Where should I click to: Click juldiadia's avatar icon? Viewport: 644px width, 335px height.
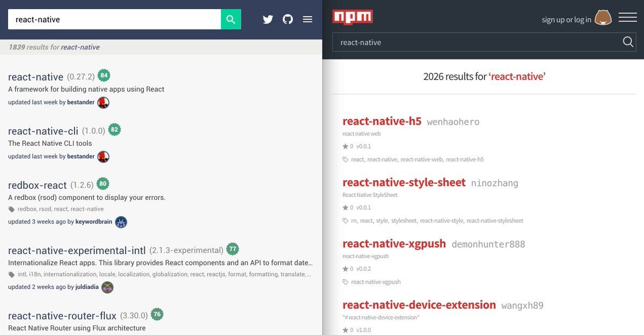point(107,287)
